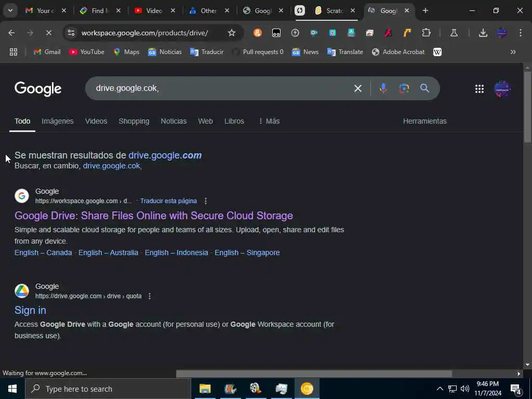Show hidden system tray icons
This screenshot has width=532, height=399.
click(440, 389)
